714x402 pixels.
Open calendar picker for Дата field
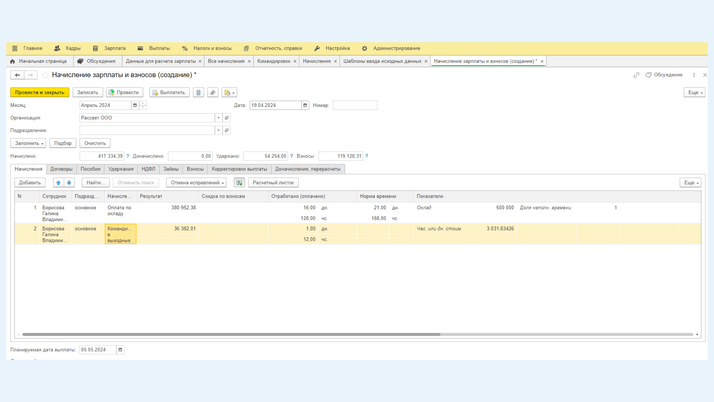click(305, 105)
